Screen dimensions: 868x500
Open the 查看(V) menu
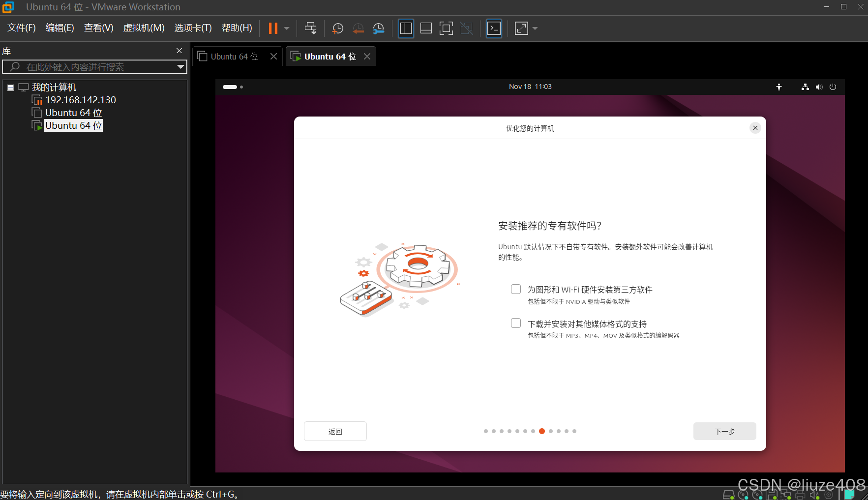tap(99, 28)
